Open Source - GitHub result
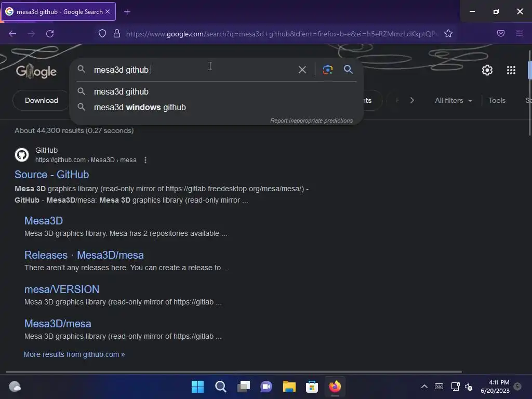532x399 pixels. (51, 175)
